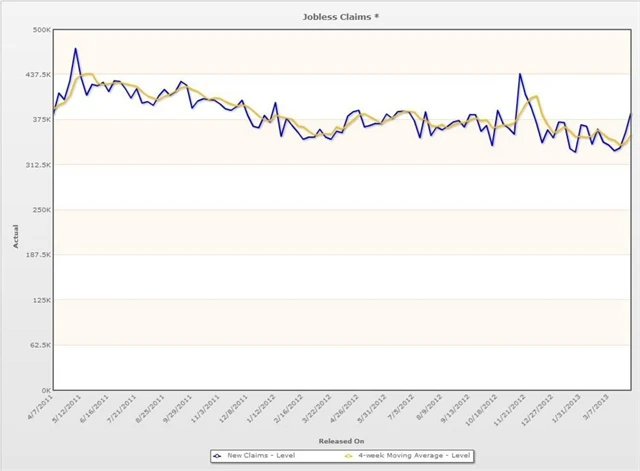Click the 1/12/2012 date label
The height and width of the screenshot is (471, 640).
pyautogui.click(x=261, y=408)
